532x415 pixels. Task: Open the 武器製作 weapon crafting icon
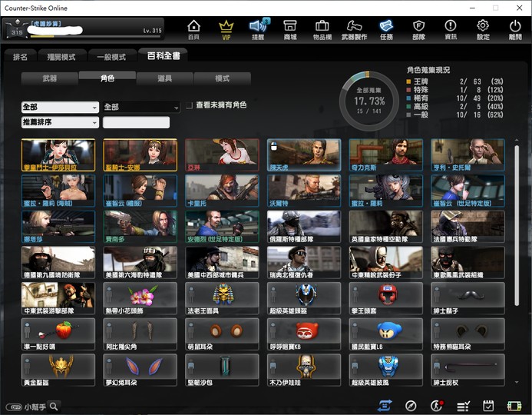(354, 29)
